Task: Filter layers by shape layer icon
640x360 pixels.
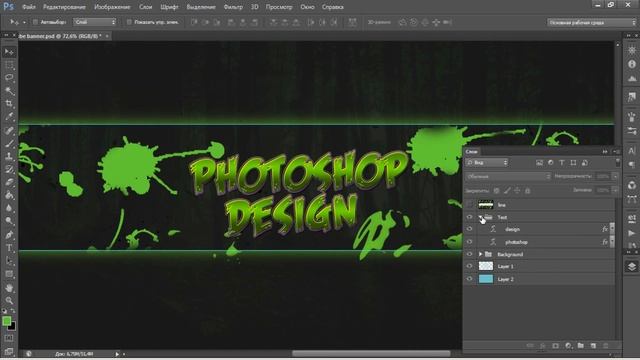Action: point(573,162)
